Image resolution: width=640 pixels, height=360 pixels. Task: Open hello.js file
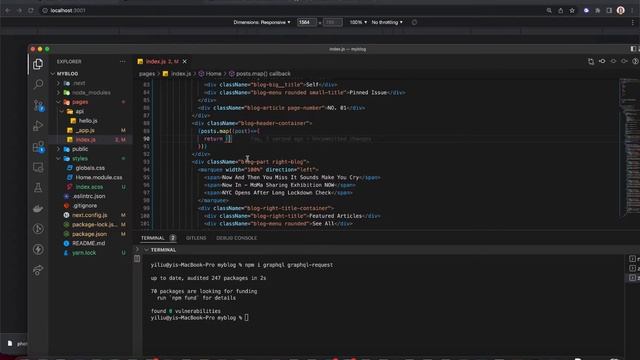tap(88, 121)
